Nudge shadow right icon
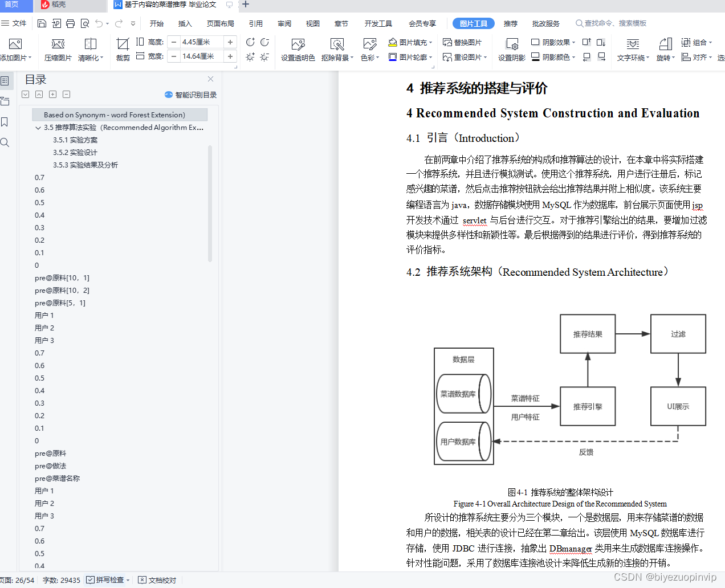The height and width of the screenshot is (588, 725). click(x=601, y=57)
